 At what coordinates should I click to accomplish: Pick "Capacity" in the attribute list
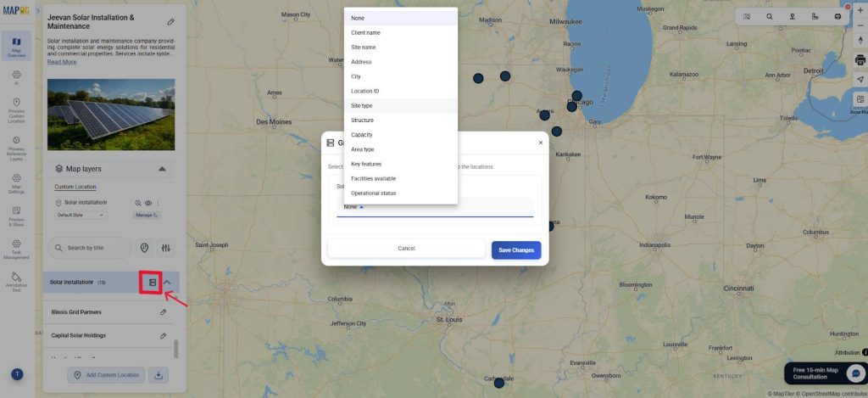pyautogui.click(x=362, y=135)
